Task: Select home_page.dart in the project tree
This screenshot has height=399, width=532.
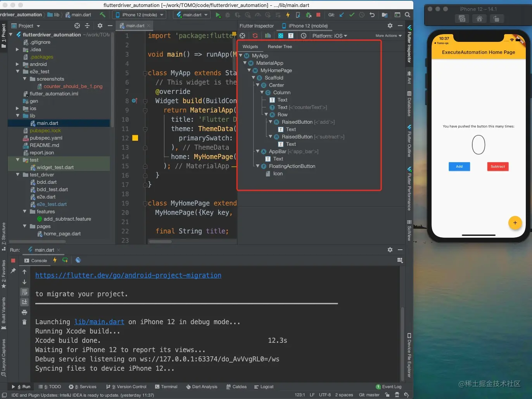Action: tap(62, 233)
